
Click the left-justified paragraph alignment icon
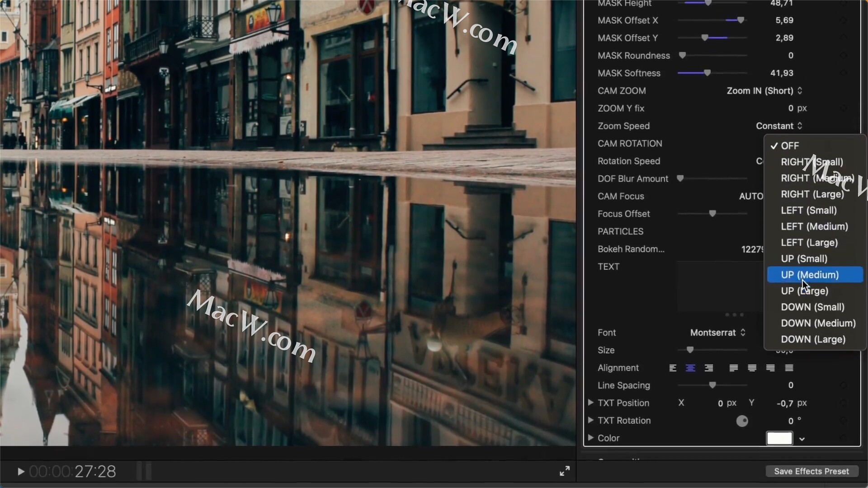[734, 368]
